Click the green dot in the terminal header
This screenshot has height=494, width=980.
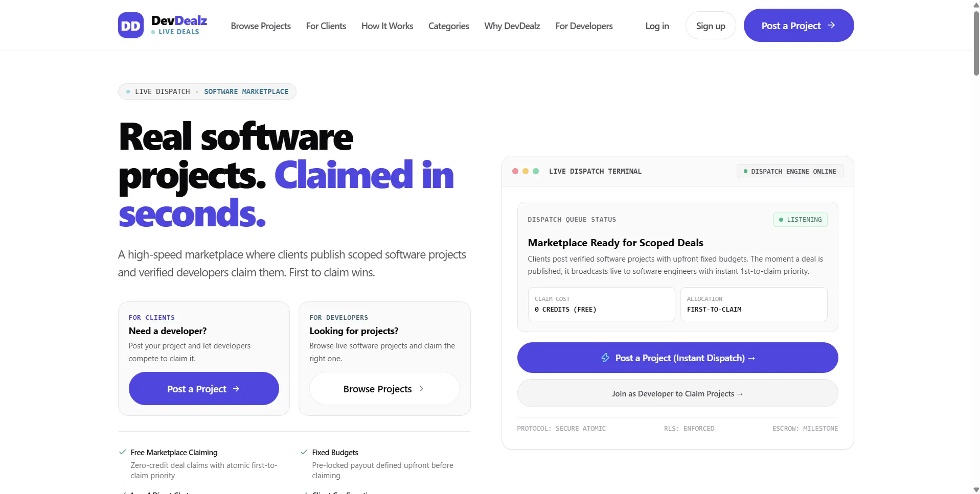[x=536, y=171]
